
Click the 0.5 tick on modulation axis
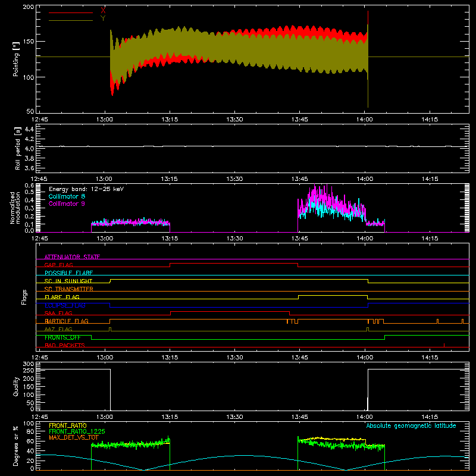coord(29,192)
